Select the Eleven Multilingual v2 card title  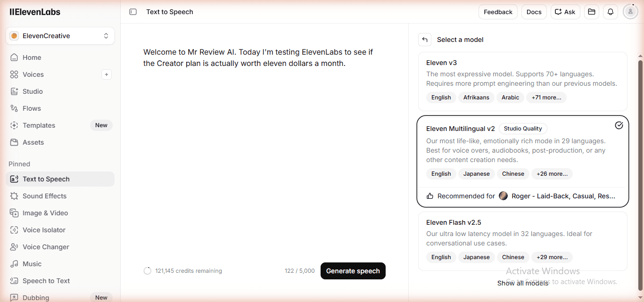pos(461,129)
